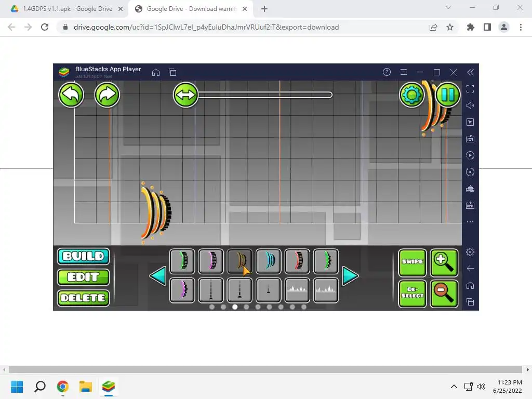Switch to EDIT mode
This screenshot has width=532, height=399.
[x=84, y=277]
